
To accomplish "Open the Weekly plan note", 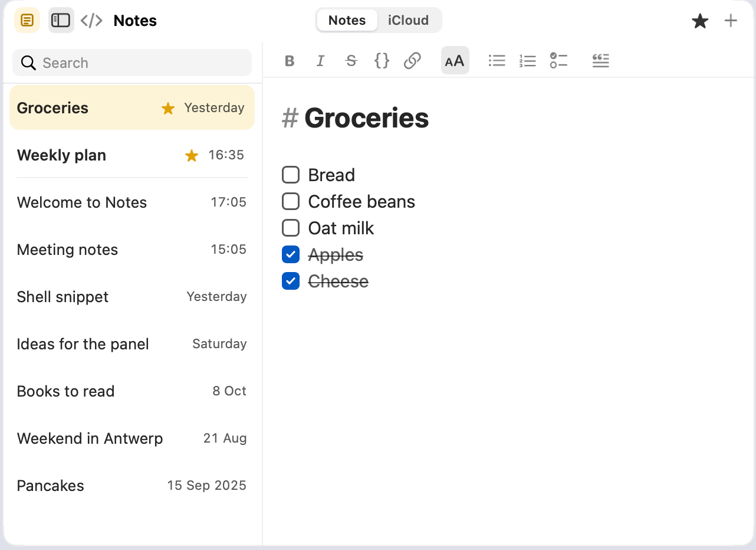I will pyautogui.click(x=132, y=155).
